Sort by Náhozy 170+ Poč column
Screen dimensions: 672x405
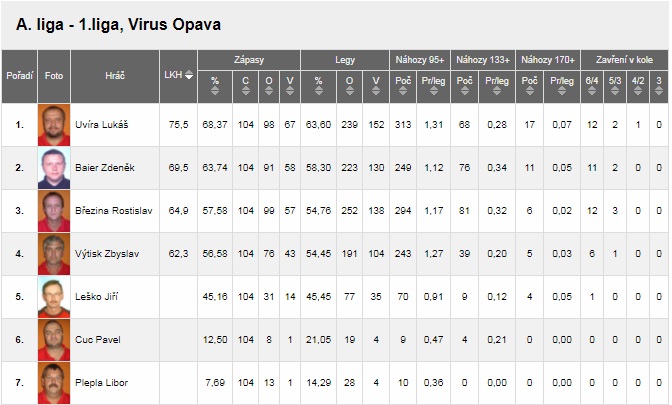[530, 83]
